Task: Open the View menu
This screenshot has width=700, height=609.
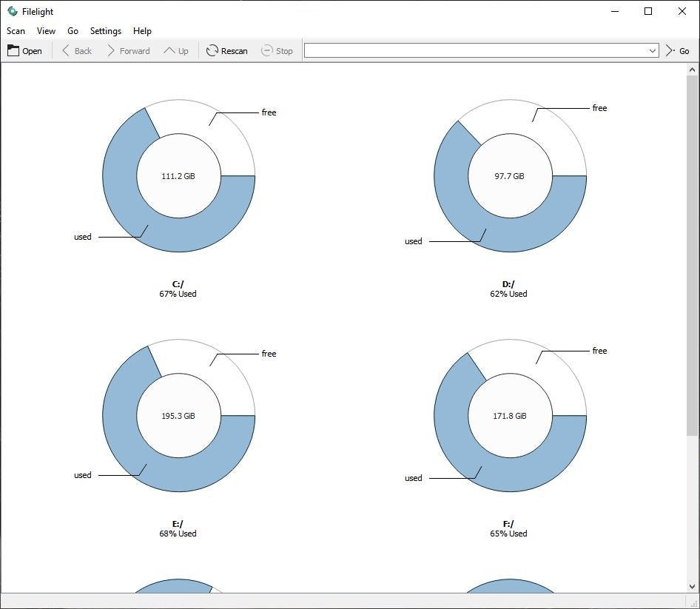Action: pos(46,31)
